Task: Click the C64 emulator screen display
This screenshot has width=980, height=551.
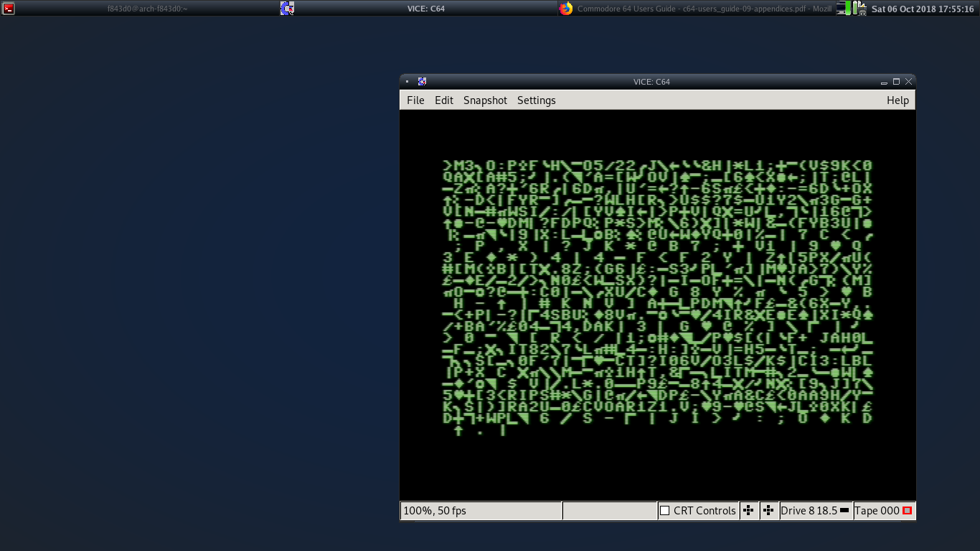Action: (657, 305)
